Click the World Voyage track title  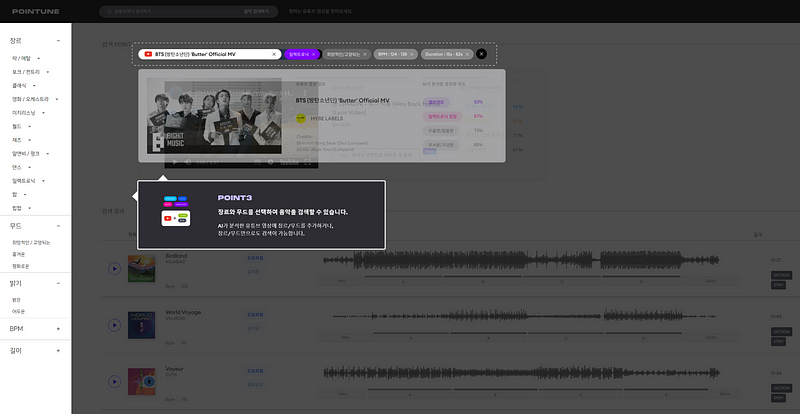183,312
